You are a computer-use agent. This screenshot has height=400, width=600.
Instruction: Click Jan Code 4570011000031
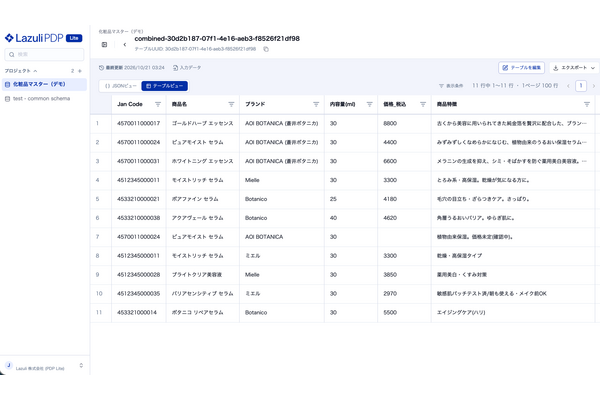(139, 161)
